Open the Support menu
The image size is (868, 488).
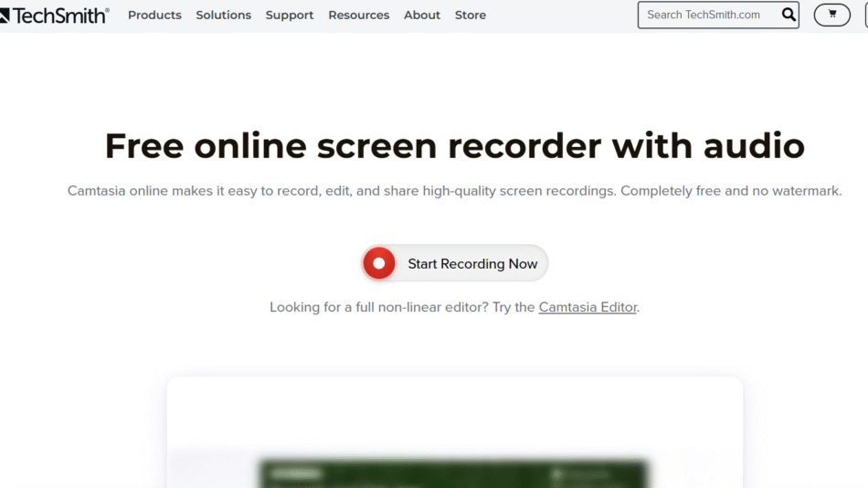tap(290, 15)
